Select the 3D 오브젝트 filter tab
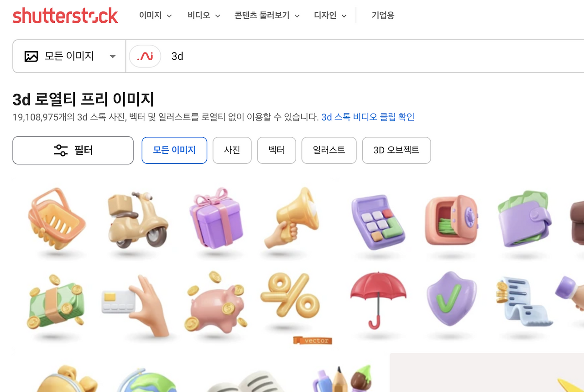Viewport: 584px width, 392px height. [396, 150]
